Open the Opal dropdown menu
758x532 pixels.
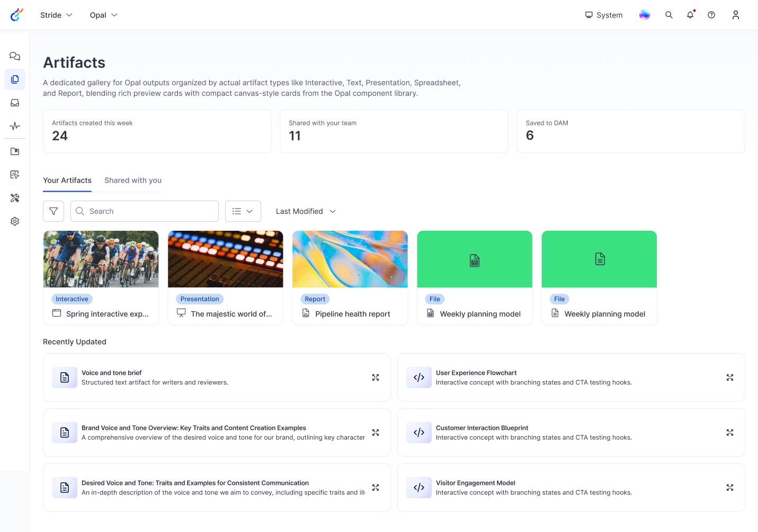tap(103, 15)
